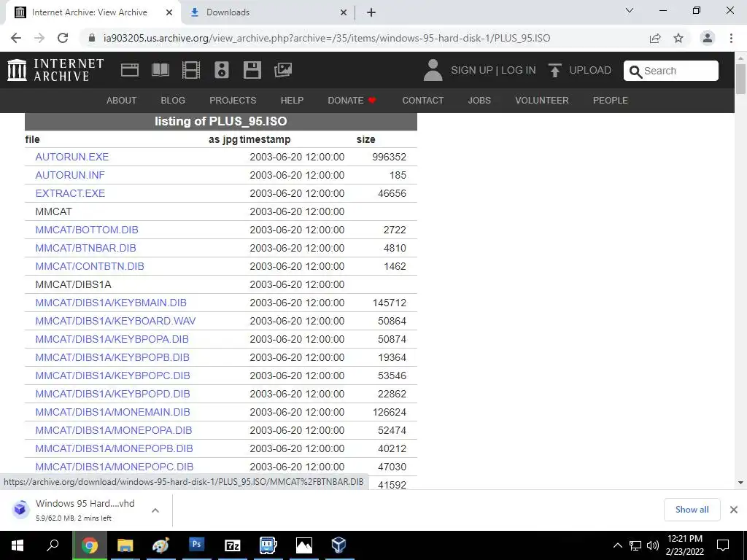
Task: Open 7-Zip from taskbar
Action: pyautogui.click(x=233, y=545)
